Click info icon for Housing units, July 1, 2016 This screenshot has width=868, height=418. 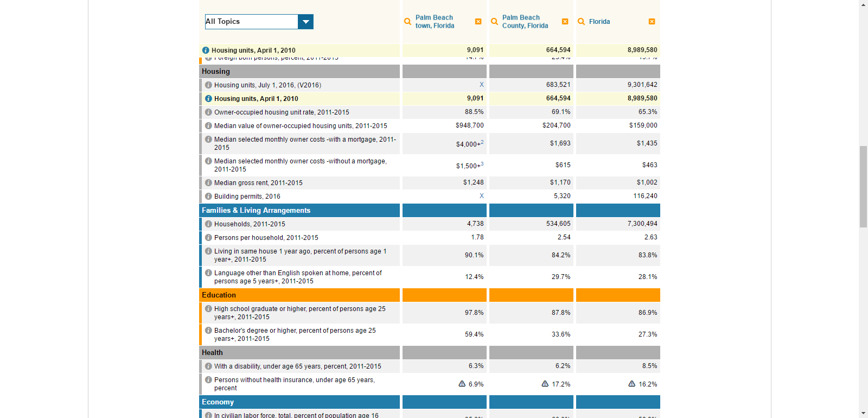(208, 85)
